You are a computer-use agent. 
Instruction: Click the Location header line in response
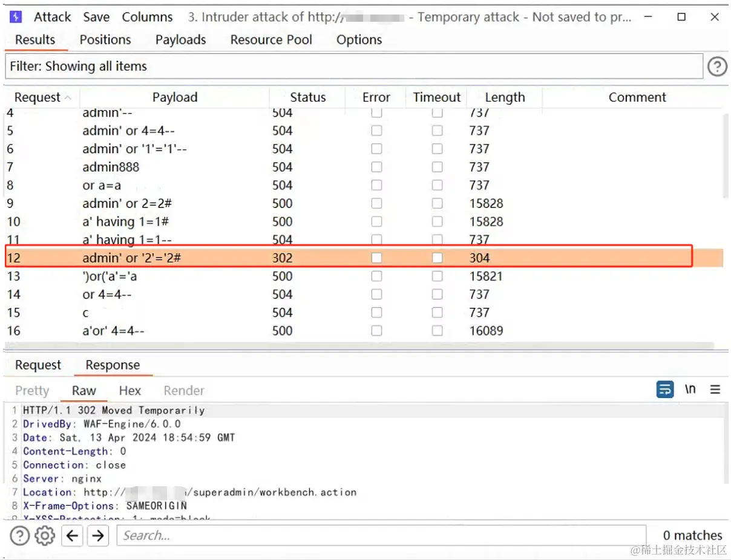click(189, 492)
